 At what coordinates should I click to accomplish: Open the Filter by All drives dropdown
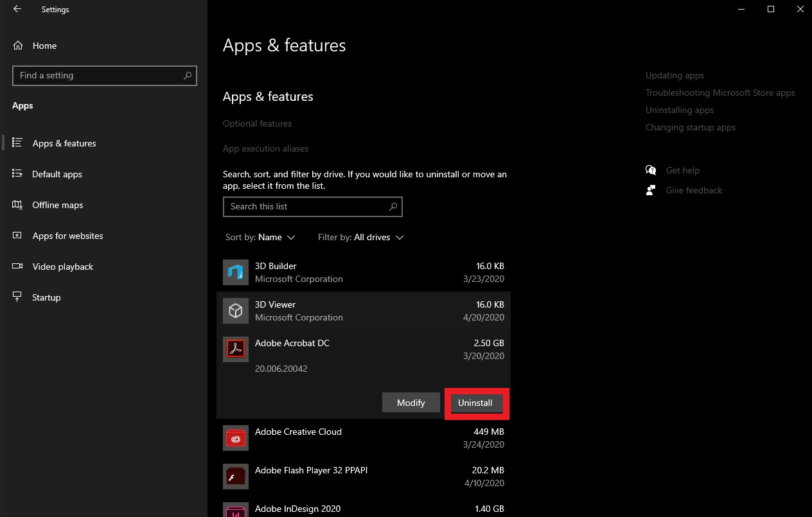tap(360, 237)
